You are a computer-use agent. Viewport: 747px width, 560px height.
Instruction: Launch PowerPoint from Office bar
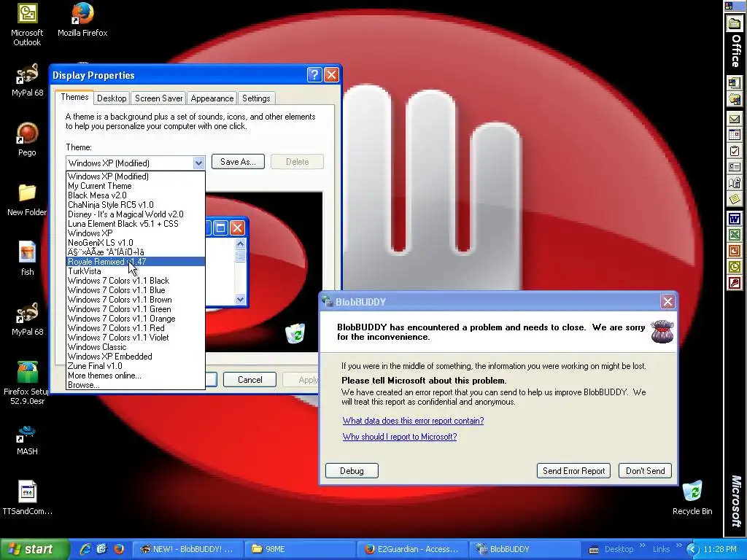[735, 251]
